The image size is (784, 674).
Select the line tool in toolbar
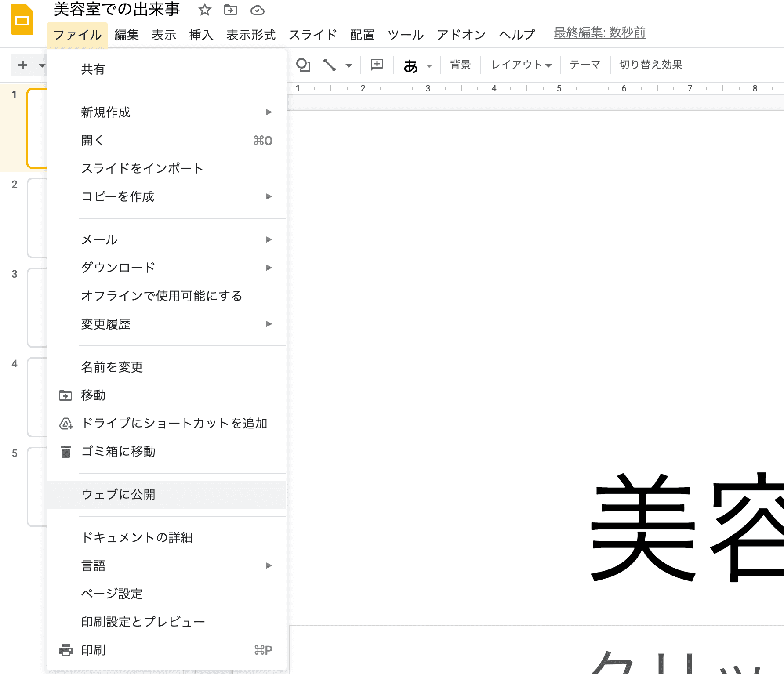coord(330,65)
